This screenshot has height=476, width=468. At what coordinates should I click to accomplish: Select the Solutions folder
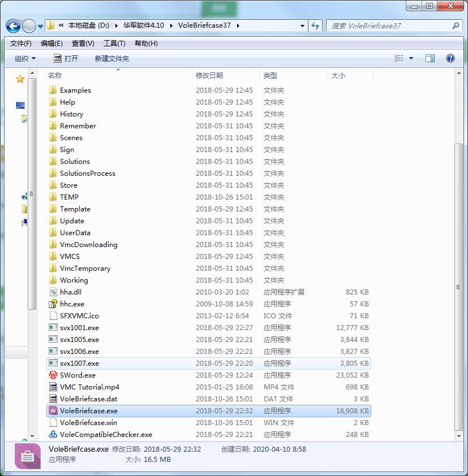[x=75, y=161]
